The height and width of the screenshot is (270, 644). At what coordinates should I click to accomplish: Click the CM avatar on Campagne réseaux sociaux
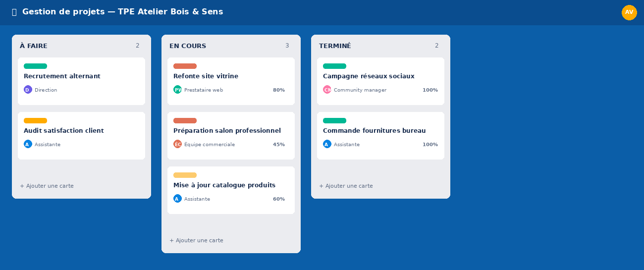pyautogui.click(x=327, y=90)
